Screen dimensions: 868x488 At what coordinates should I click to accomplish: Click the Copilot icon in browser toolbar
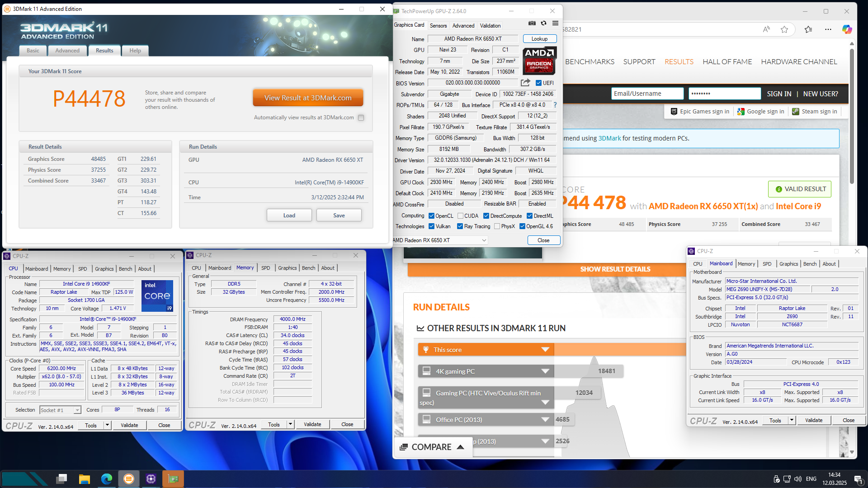click(x=847, y=29)
